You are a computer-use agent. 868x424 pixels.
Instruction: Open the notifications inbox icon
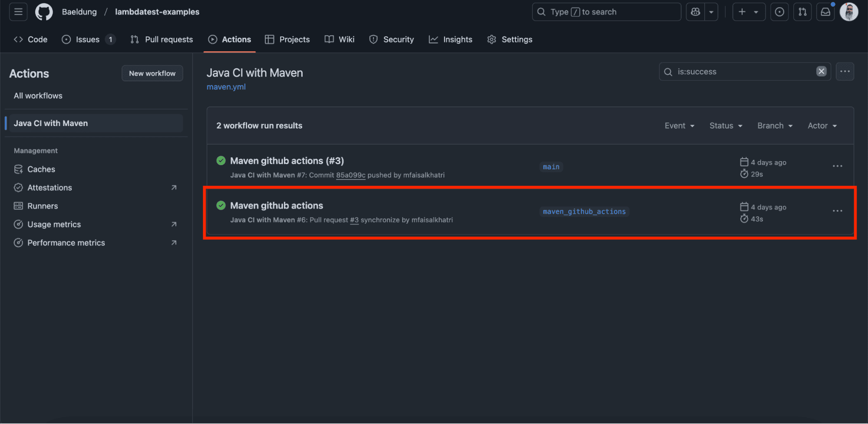pos(825,12)
